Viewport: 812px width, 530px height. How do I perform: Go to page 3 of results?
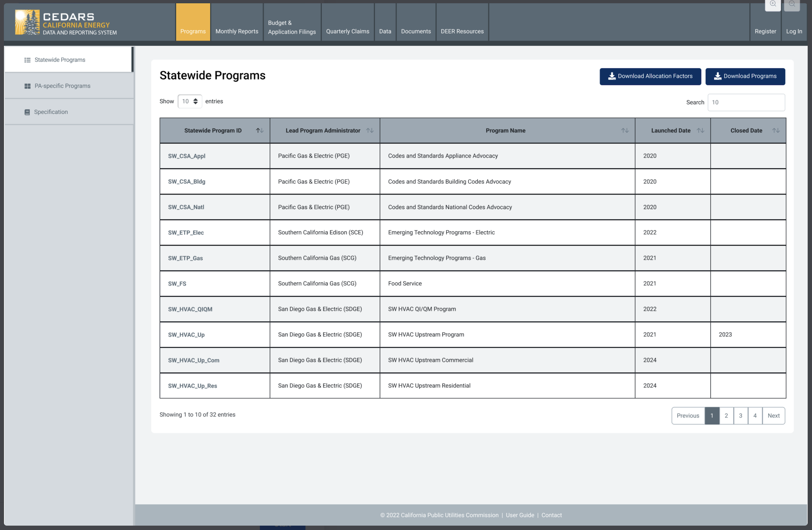tap(740, 416)
